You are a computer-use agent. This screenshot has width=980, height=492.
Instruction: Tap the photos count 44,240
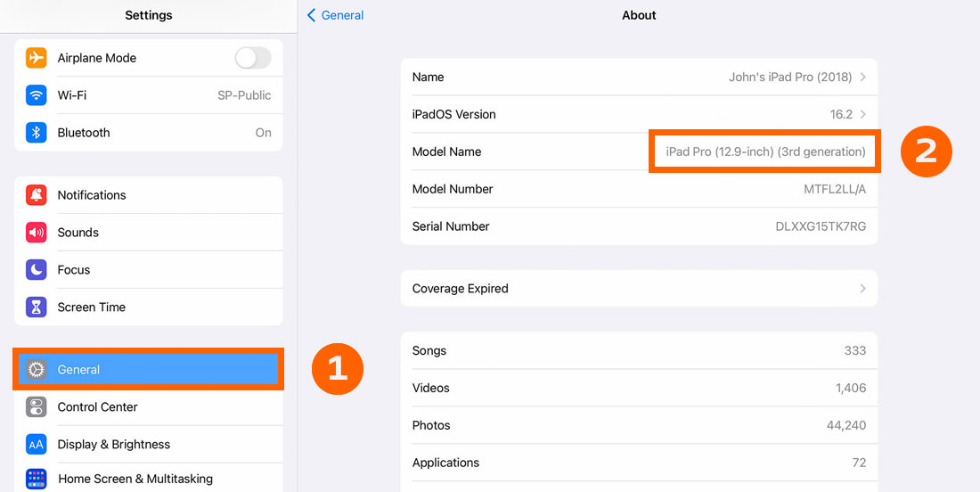pos(846,425)
